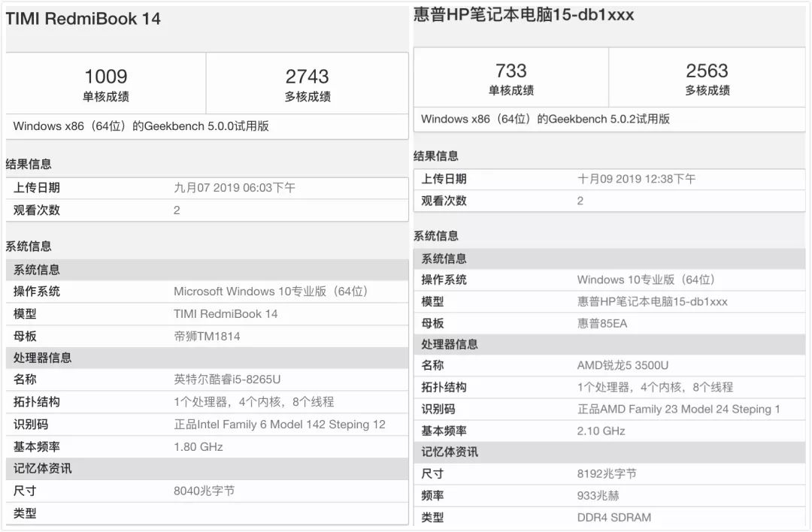
Task: Click the 类型 row label in RedmiBook table
Action: click(25, 513)
